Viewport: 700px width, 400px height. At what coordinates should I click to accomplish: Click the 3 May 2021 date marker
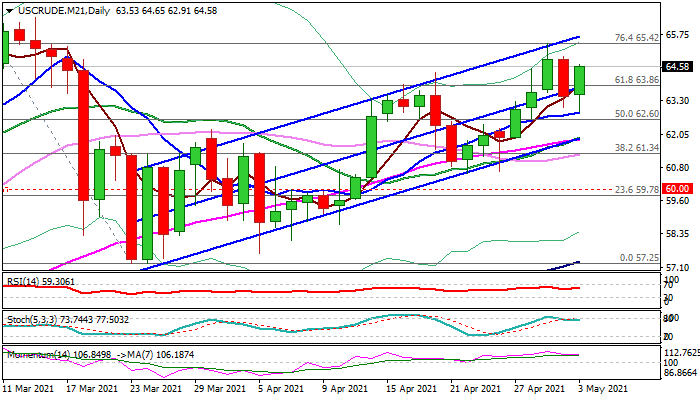pyautogui.click(x=603, y=388)
